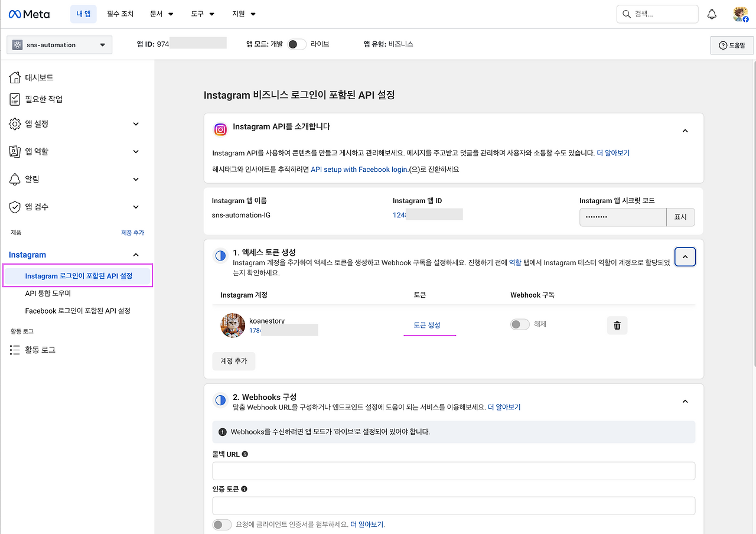Click the '앱 ID: 974' text
Image resolution: width=756 pixels, height=534 pixels.
(153, 44)
